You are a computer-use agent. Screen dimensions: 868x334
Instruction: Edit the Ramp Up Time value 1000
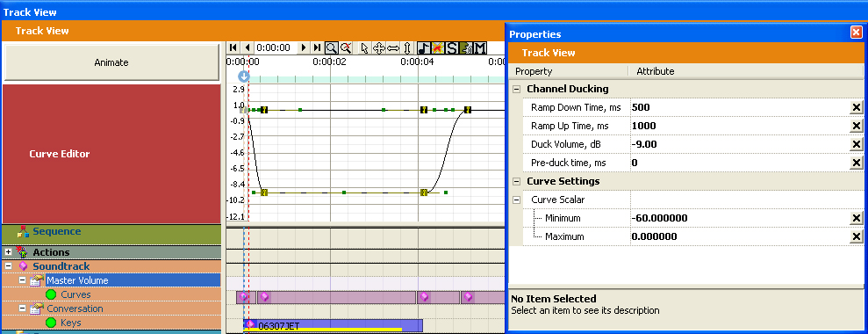(740, 126)
